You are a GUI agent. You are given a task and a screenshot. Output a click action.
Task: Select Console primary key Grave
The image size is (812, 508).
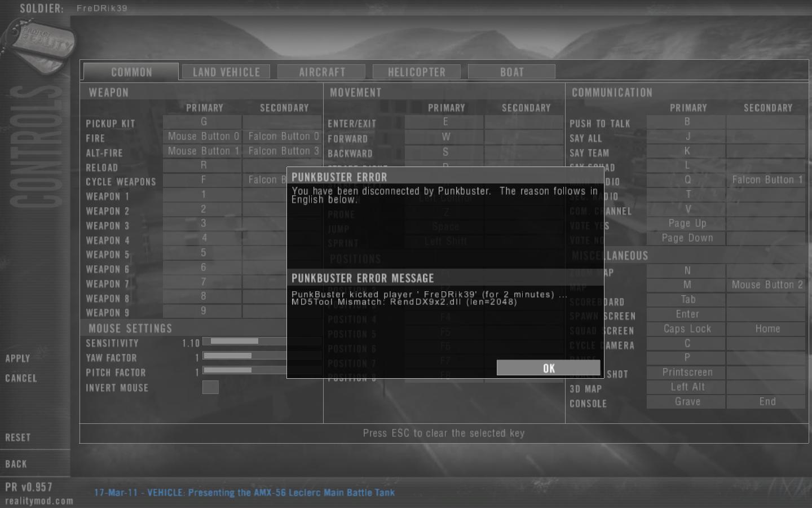tap(686, 402)
